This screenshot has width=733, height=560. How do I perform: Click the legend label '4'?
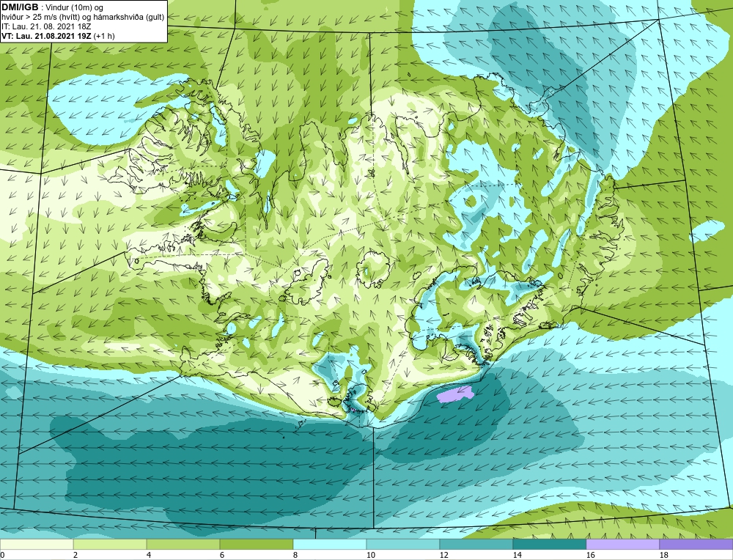pos(149,555)
